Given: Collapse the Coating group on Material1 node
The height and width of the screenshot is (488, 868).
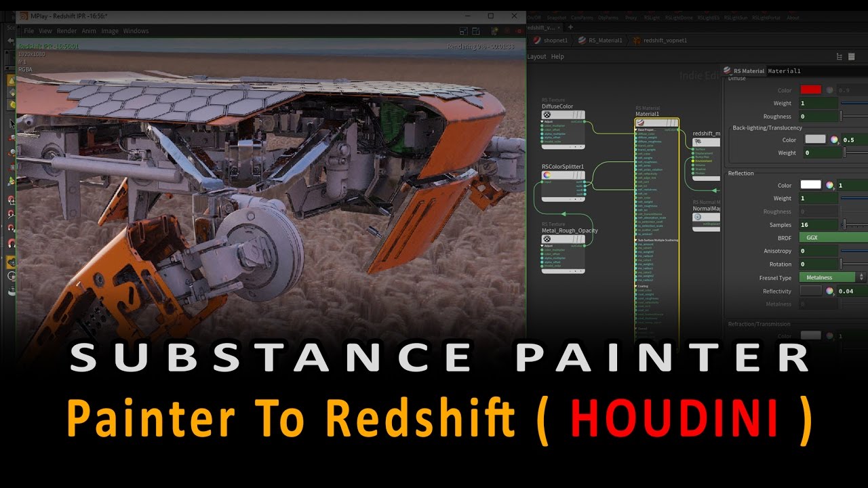Looking at the screenshot, I should coord(637,286).
